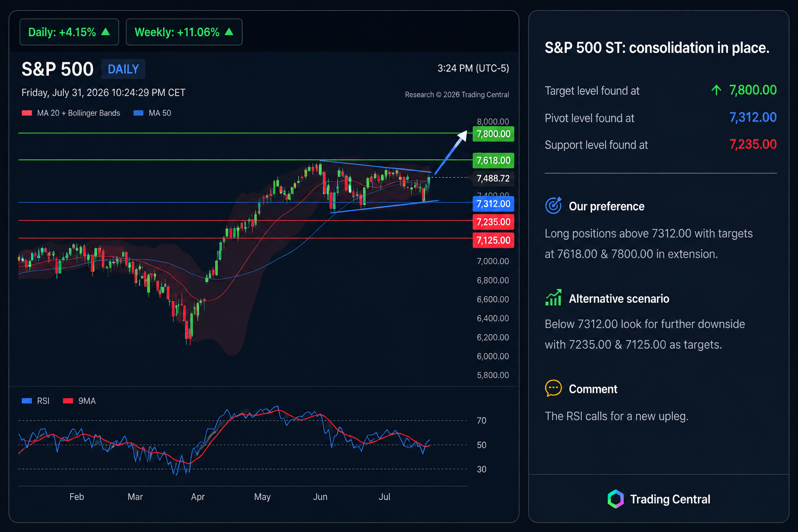Screen dimensions: 798x532
Task: Click the 9MA red legend swatch
Action: (x=68, y=401)
